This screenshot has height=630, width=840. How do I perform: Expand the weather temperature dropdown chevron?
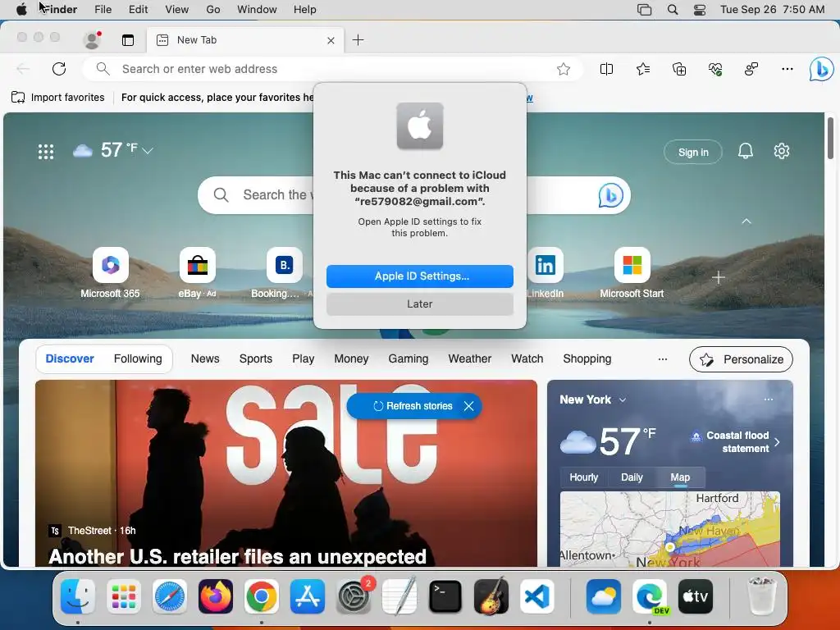point(148,151)
